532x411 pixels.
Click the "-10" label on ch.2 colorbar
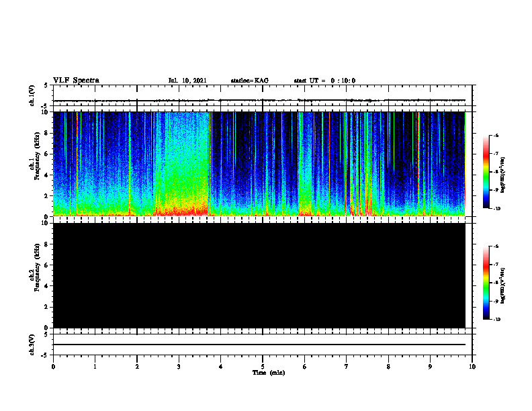[x=497, y=320]
